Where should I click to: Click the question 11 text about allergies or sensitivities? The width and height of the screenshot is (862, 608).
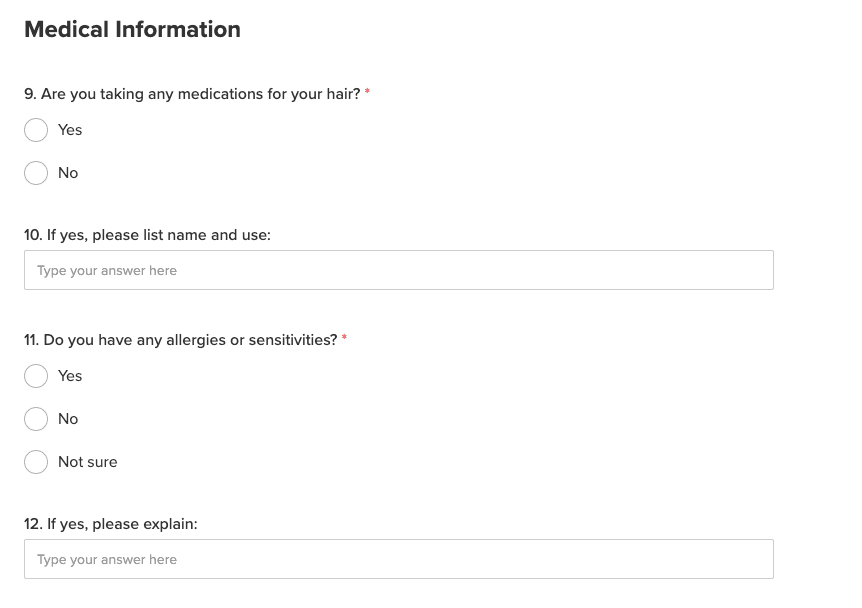tap(180, 340)
